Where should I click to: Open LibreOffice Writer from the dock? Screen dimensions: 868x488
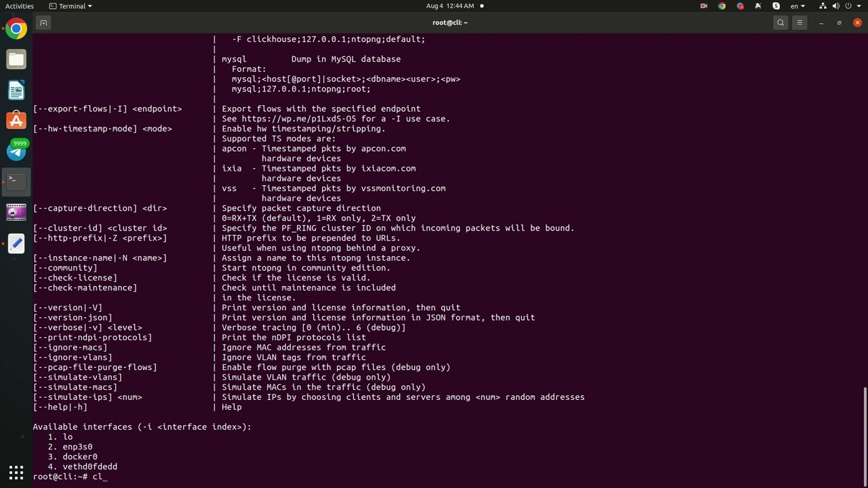(16, 89)
